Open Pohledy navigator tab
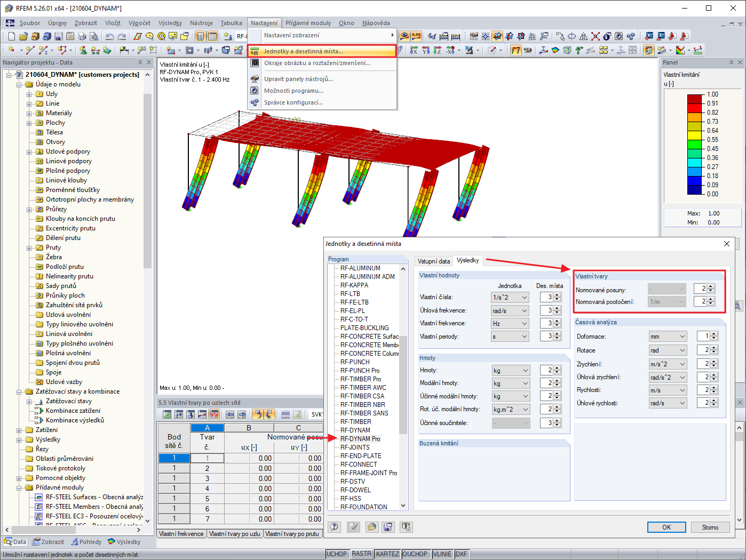The image size is (746, 560). (x=86, y=542)
